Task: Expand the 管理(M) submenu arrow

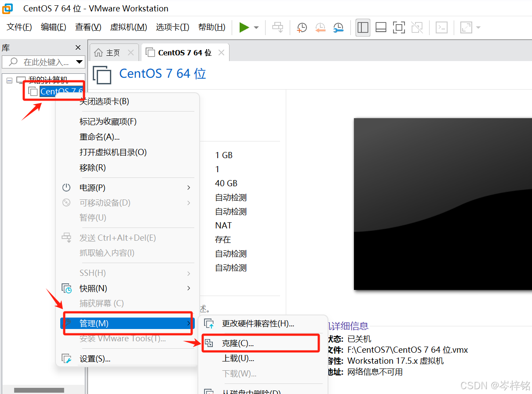Action: (189, 323)
